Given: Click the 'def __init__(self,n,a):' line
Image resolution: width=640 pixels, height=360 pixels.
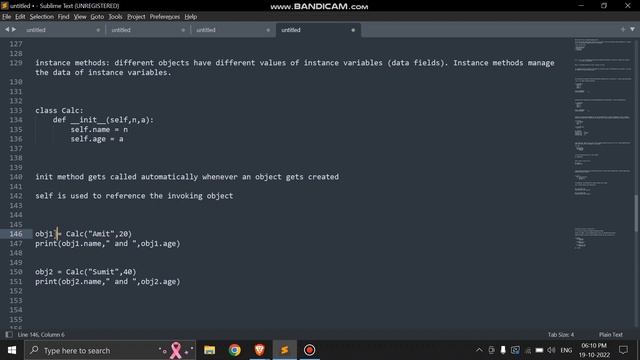Looking at the screenshot, I should (x=103, y=120).
